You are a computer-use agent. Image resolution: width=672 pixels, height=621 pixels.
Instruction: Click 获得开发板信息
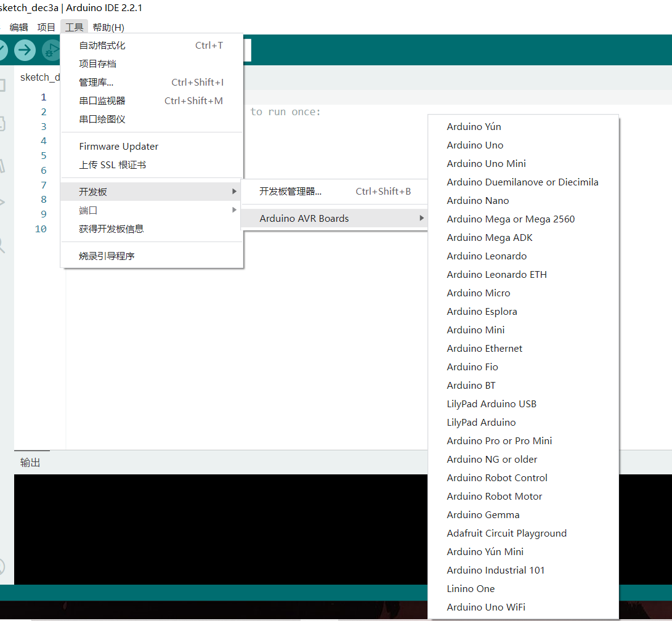tap(152, 229)
